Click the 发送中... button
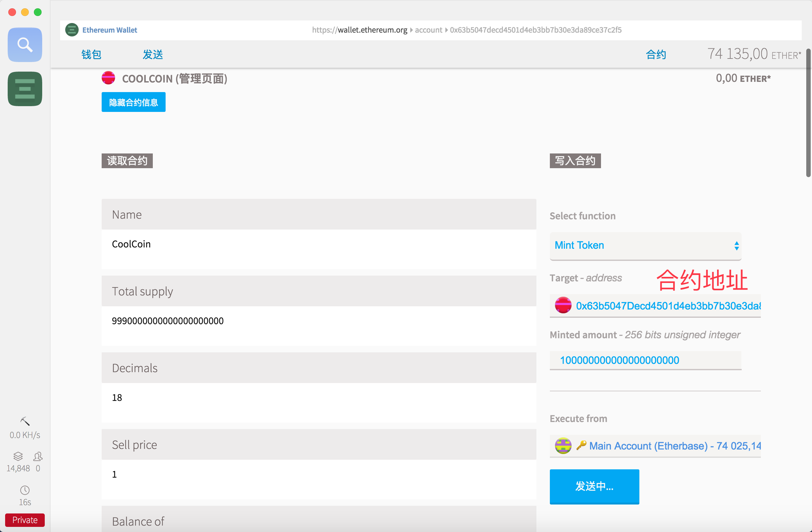The image size is (812, 532). click(x=594, y=486)
